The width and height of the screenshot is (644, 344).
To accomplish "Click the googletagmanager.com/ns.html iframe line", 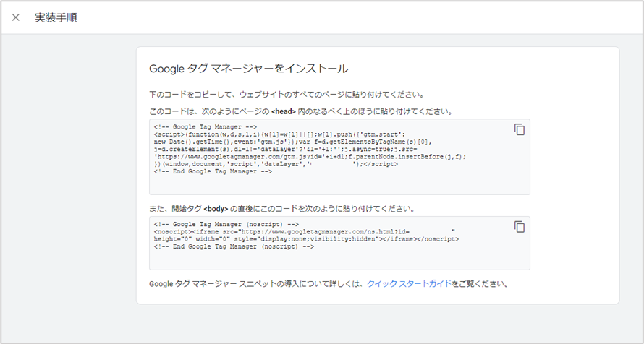I will [305, 232].
